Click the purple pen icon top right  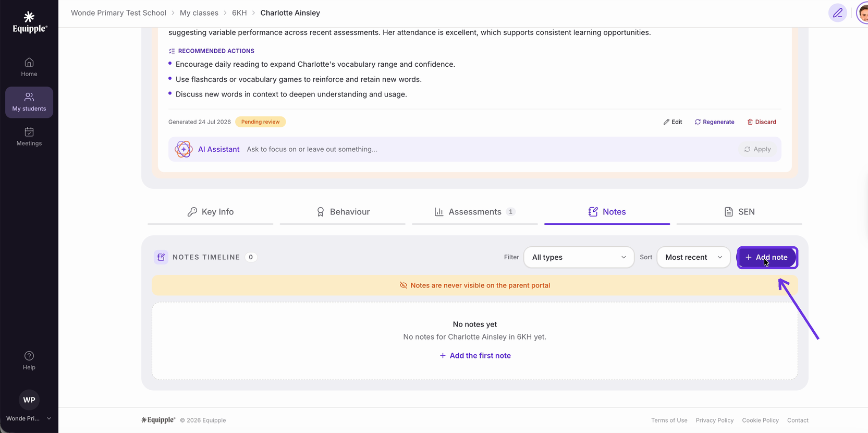point(838,13)
